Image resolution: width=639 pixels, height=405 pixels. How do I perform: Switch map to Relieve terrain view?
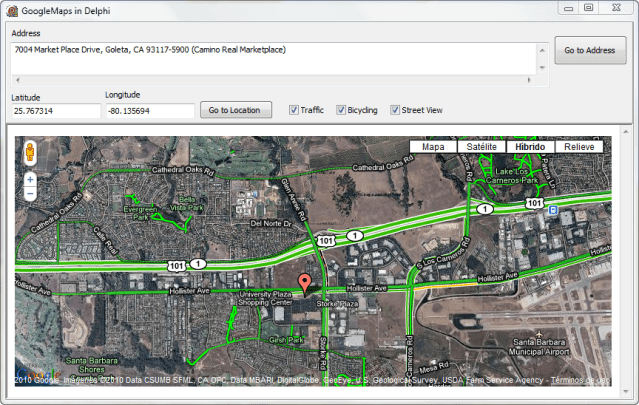(578, 147)
